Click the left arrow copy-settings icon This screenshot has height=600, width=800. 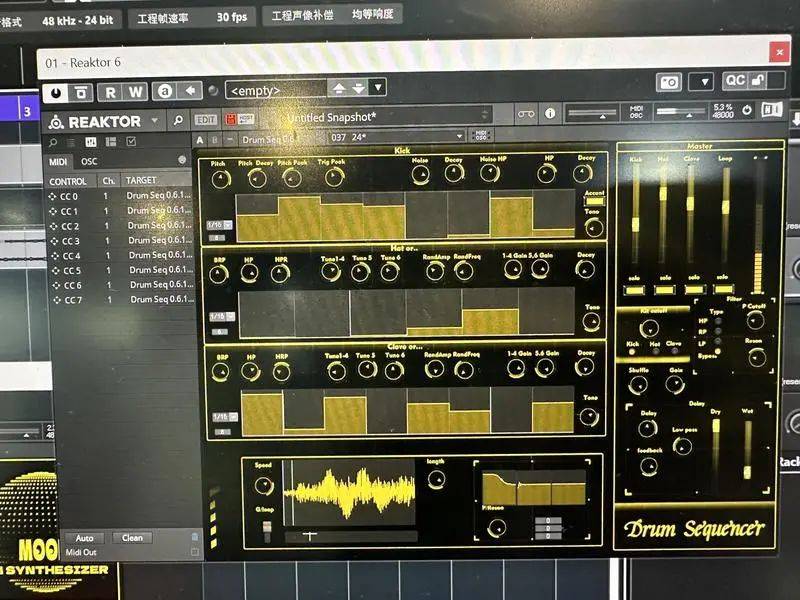[x=190, y=91]
